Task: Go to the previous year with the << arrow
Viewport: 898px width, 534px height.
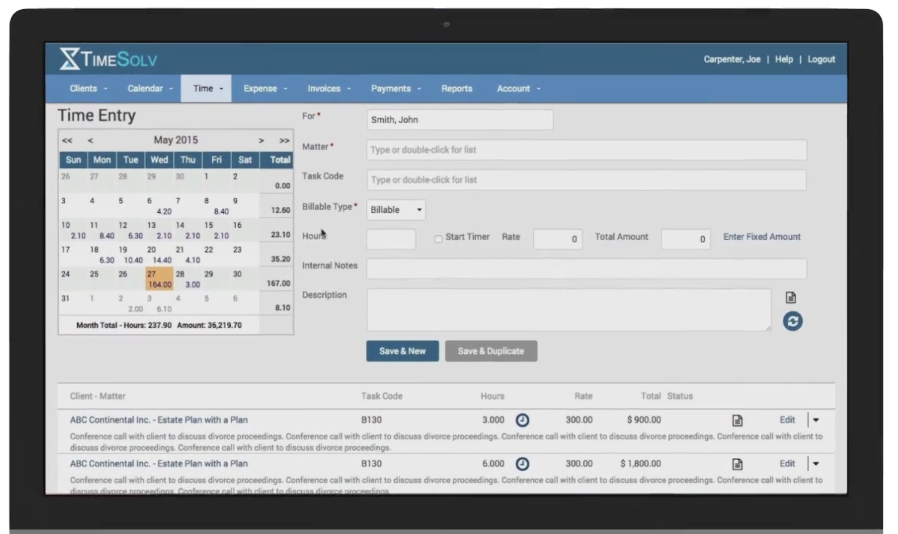Action: pos(67,140)
